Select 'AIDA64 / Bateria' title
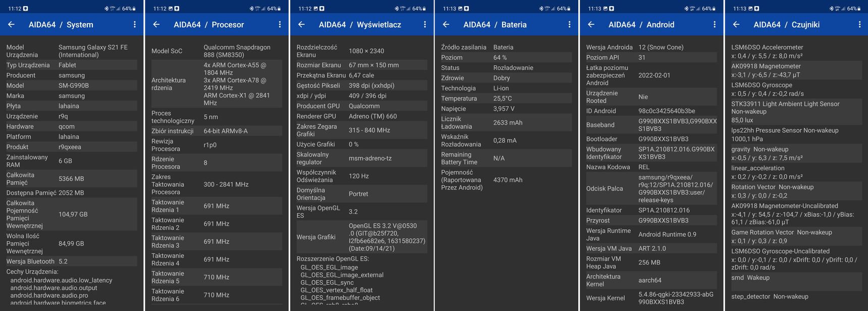The image size is (868, 311). tap(495, 24)
